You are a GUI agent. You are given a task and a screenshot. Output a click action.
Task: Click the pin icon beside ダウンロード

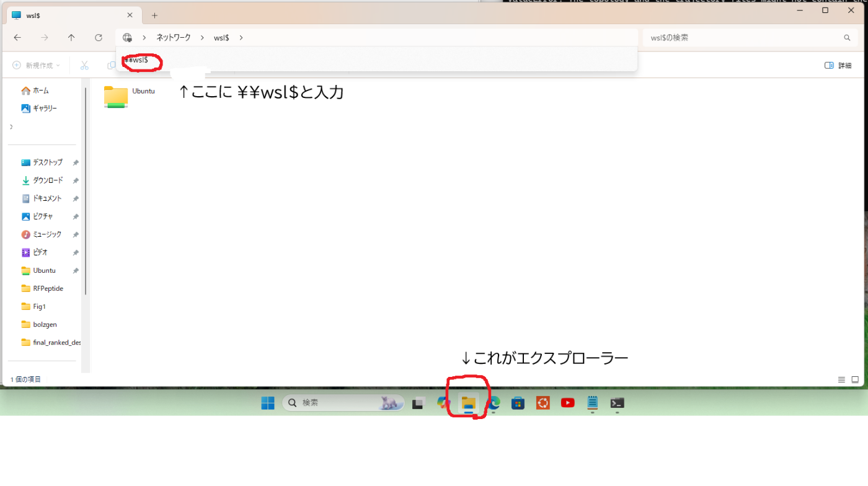[x=76, y=180]
